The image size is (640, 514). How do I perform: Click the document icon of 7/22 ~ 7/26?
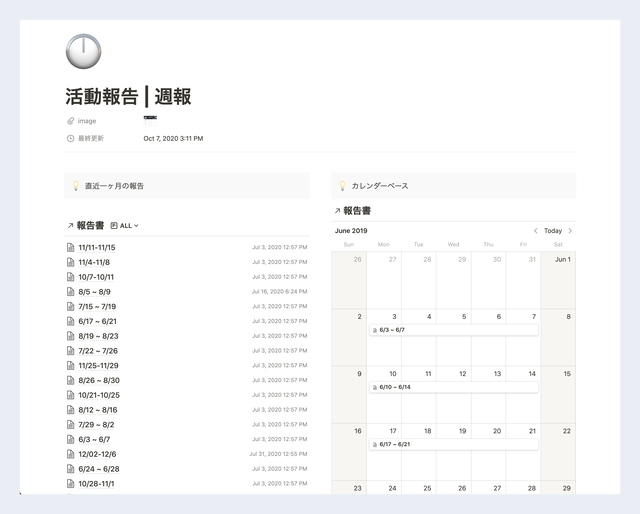click(71, 351)
